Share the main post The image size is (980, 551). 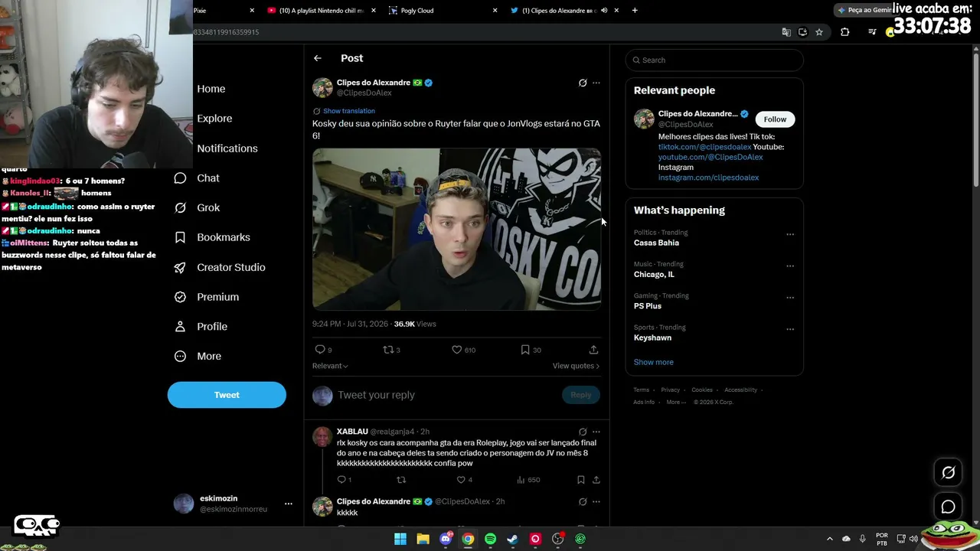593,350
